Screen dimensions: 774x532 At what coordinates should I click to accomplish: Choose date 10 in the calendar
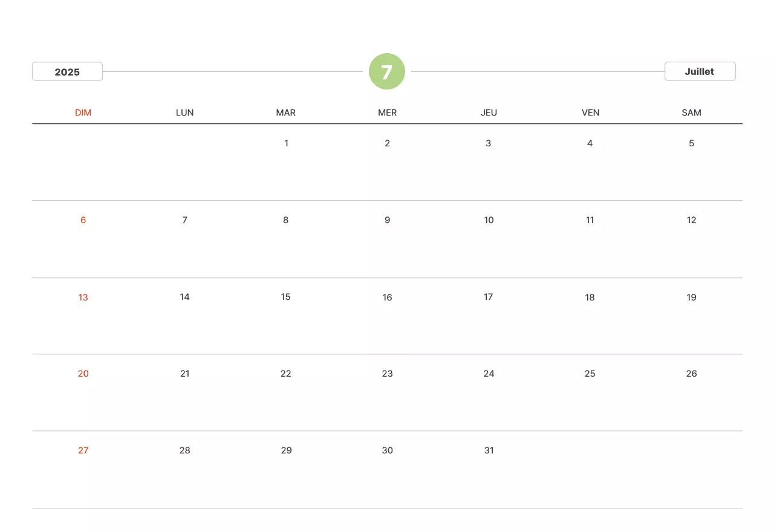(x=489, y=220)
